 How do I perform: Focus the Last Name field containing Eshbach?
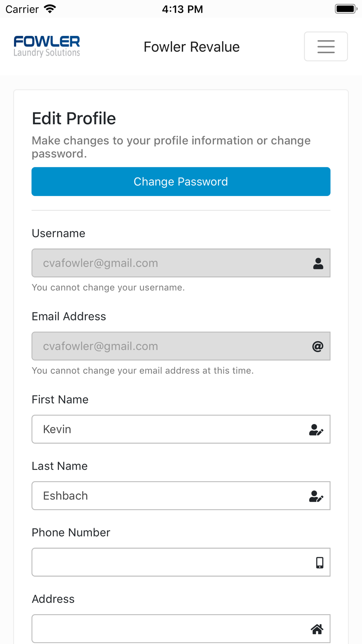coord(181,495)
